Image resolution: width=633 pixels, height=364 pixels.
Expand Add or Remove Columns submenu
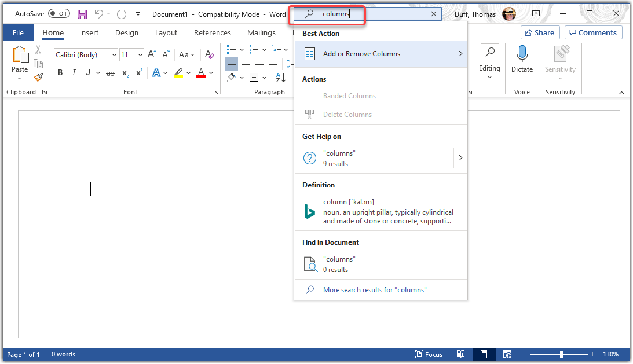coord(460,54)
